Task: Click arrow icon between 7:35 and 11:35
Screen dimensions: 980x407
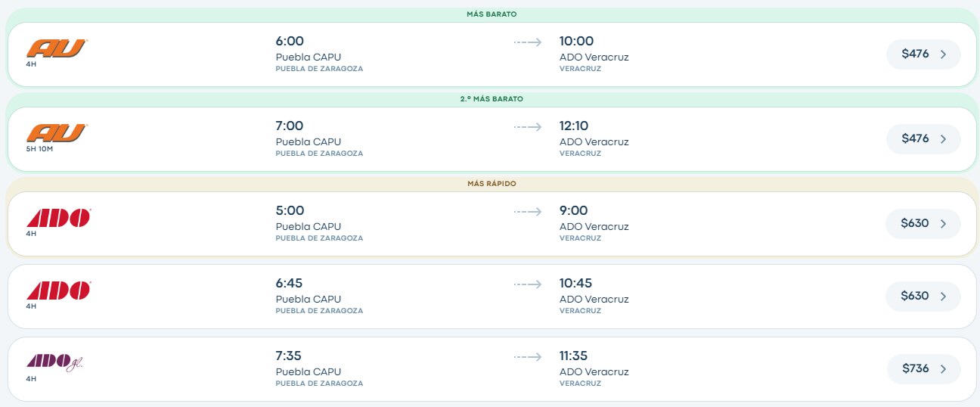Action: (x=528, y=357)
